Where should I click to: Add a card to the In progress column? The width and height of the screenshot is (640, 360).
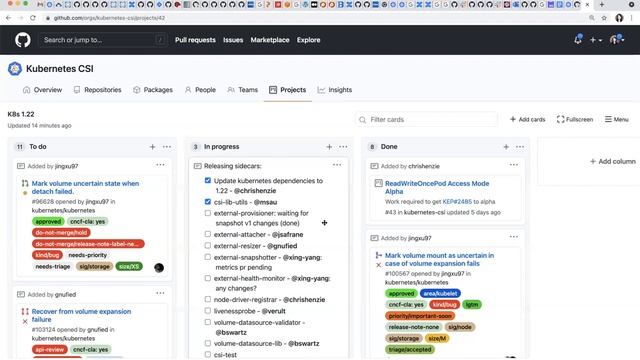tap(329, 147)
